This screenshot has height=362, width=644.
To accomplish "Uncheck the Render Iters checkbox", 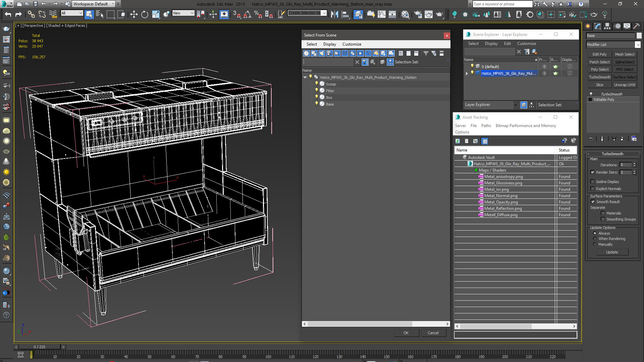I will [592, 172].
